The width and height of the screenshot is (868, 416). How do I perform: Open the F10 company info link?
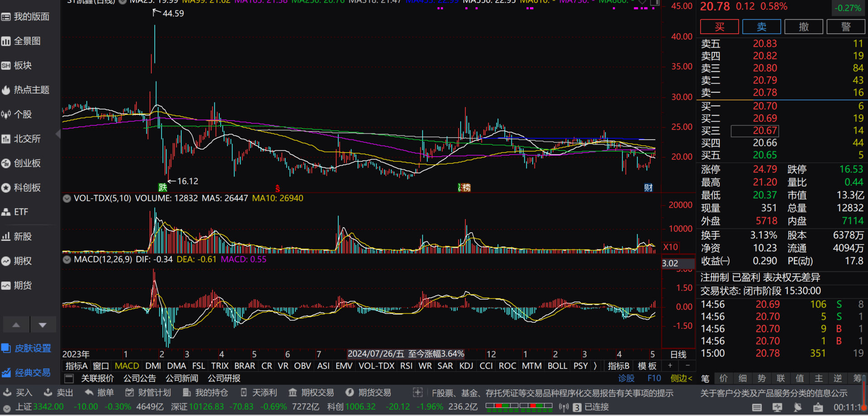654,378
